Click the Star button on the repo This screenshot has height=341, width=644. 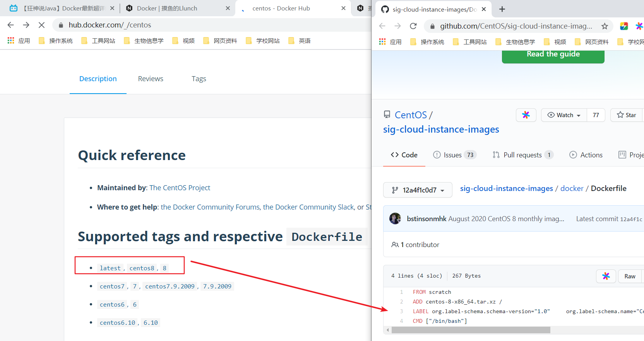[627, 115]
